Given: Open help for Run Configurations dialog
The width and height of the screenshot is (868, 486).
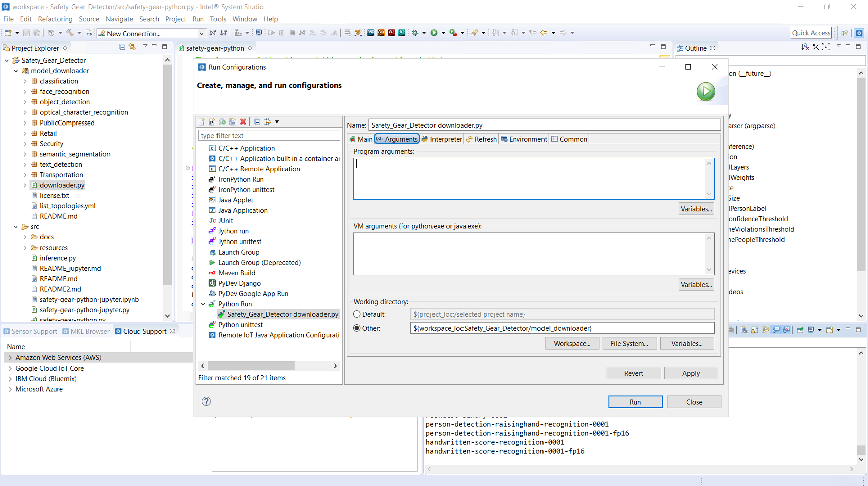Looking at the screenshot, I should pyautogui.click(x=206, y=401).
